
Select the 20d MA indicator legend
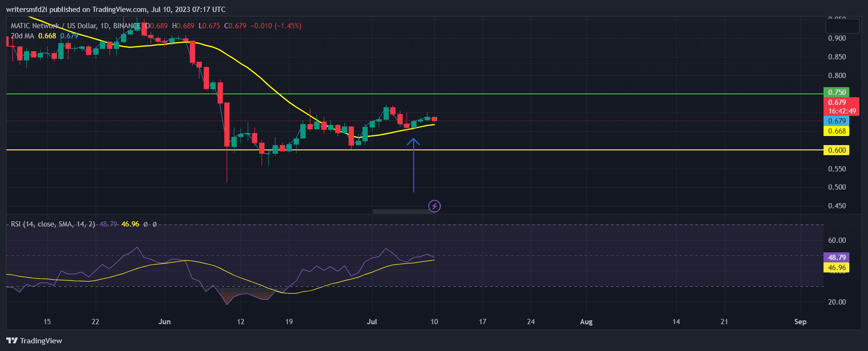point(22,36)
